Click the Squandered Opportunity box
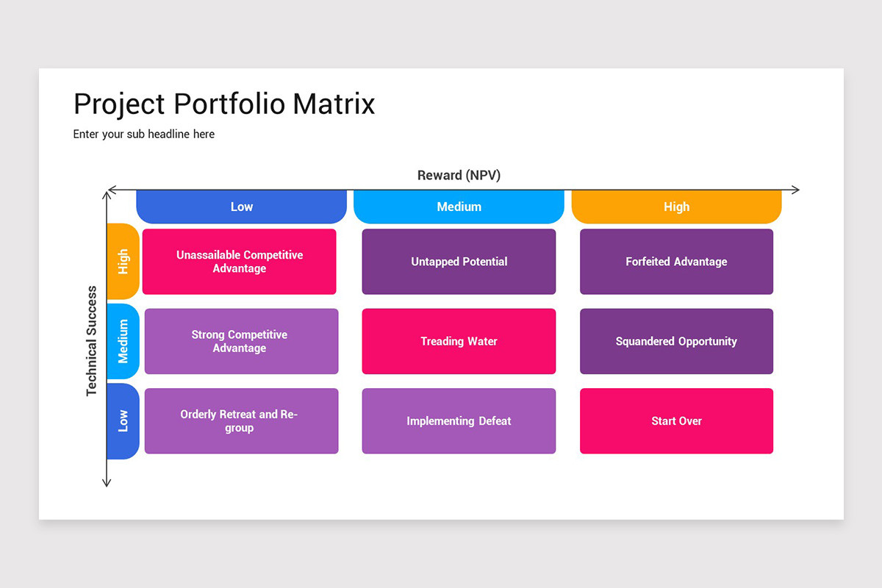Viewport: 882px width, 588px height. coord(676,341)
